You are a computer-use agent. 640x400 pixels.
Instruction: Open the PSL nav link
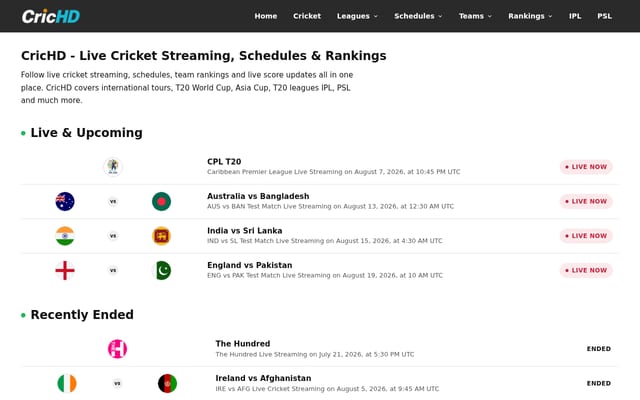tap(604, 16)
